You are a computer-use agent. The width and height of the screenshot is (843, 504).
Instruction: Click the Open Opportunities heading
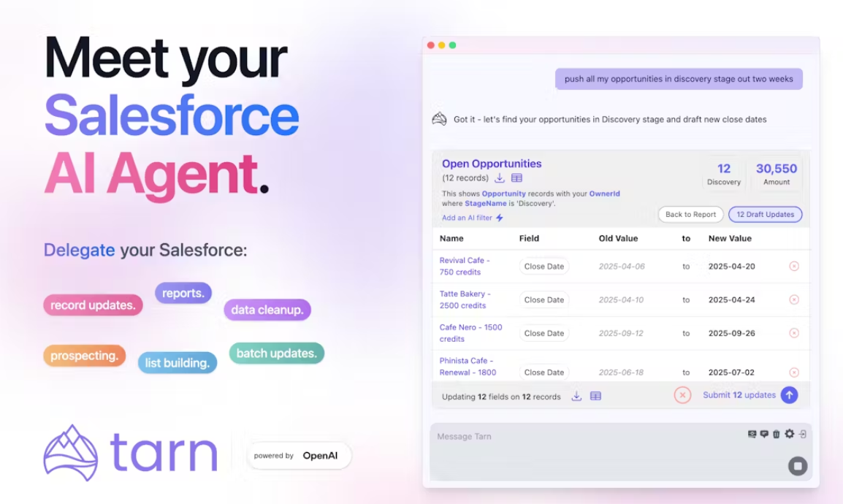pyautogui.click(x=492, y=164)
